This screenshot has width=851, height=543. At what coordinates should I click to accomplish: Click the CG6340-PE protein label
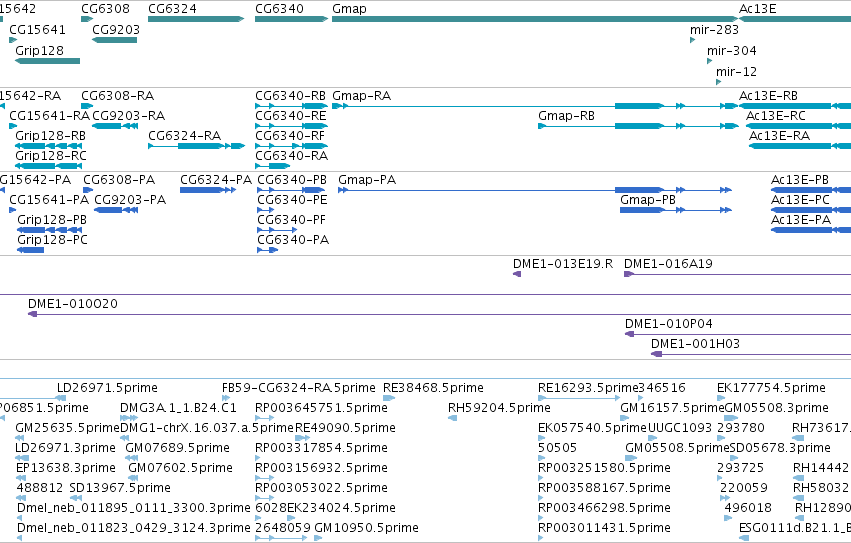292,200
